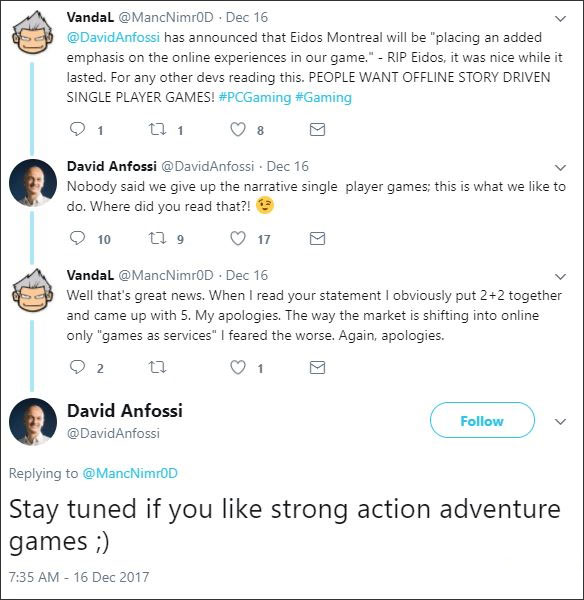The image size is (584, 600).
Task: Follow David Anfossi
Action: (482, 420)
